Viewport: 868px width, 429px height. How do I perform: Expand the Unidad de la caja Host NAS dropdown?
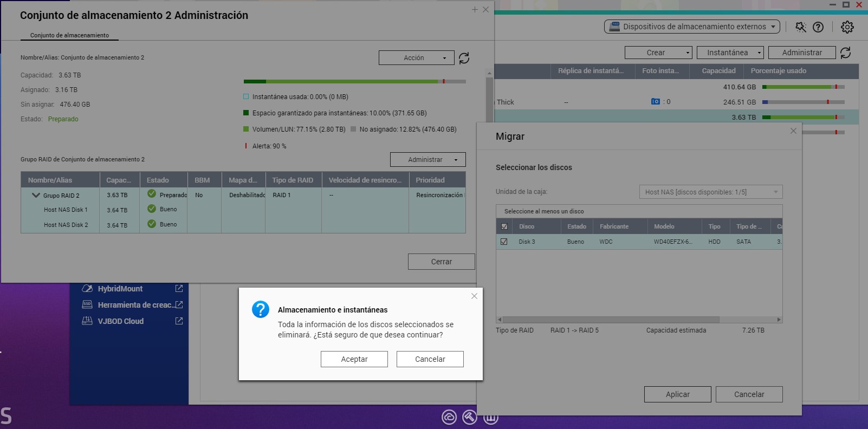click(710, 192)
